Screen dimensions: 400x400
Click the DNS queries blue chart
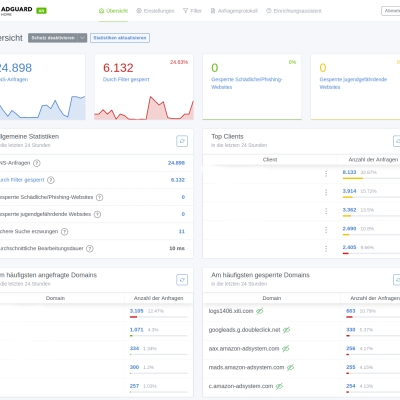click(43, 108)
